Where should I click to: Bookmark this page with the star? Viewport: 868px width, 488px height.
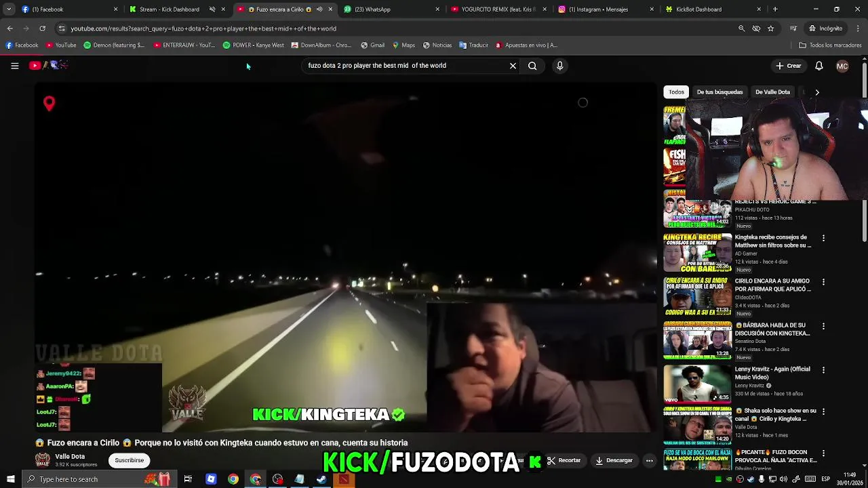[x=770, y=28]
